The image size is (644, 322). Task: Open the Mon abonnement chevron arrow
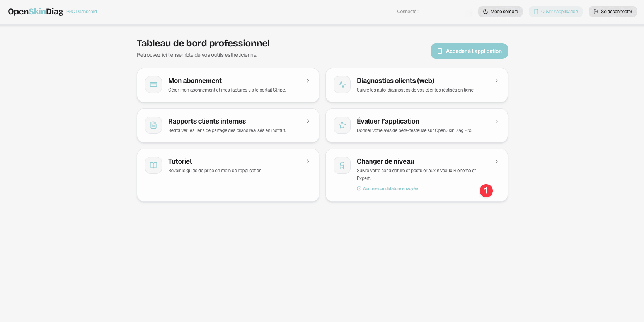click(308, 81)
